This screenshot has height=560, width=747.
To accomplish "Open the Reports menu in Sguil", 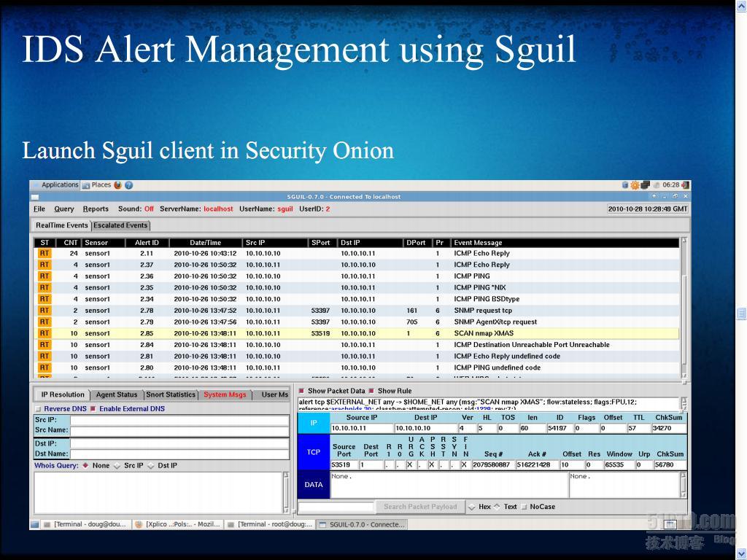I will [96, 209].
